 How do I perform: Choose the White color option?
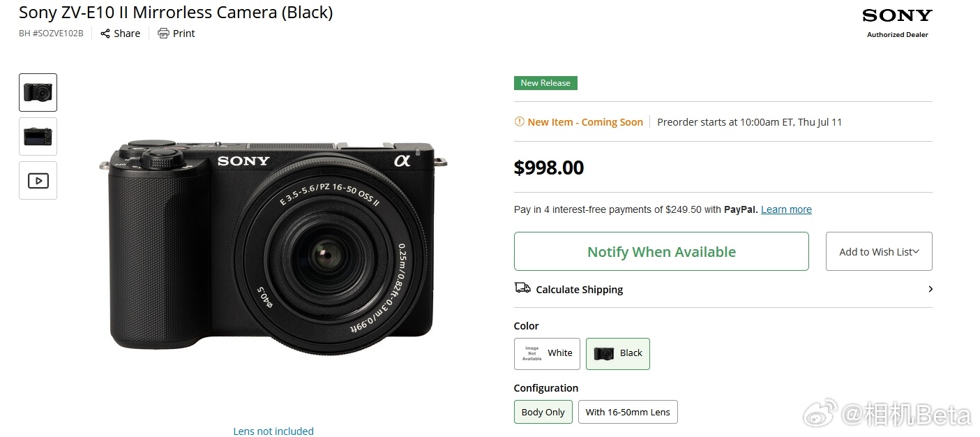pyautogui.click(x=547, y=353)
